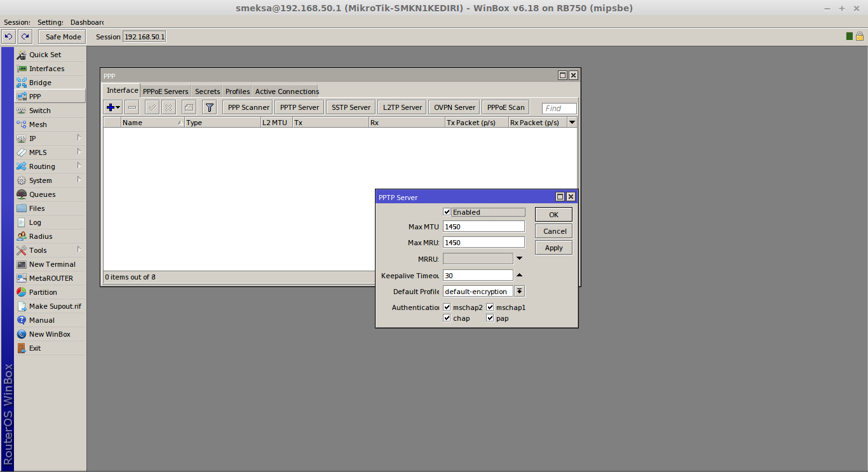Click the PPPoE Scan button
This screenshot has height=472, width=868.
506,107
